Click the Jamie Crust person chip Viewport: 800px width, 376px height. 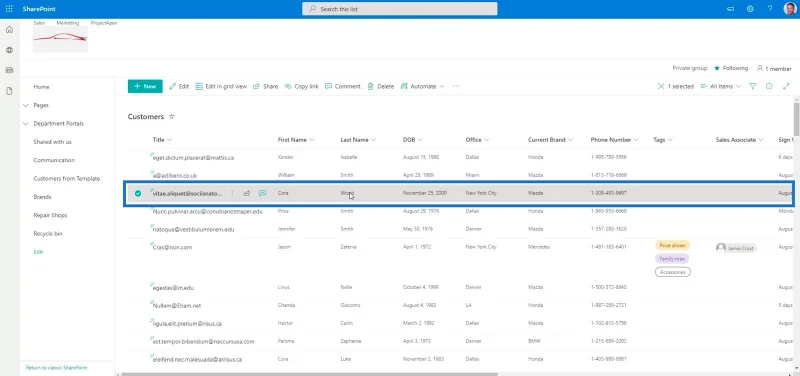[736, 248]
